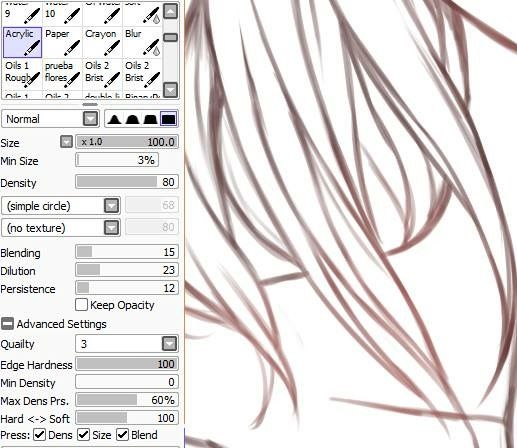517x448 pixels.
Task: Select the prueba flores brush
Action: point(62,74)
